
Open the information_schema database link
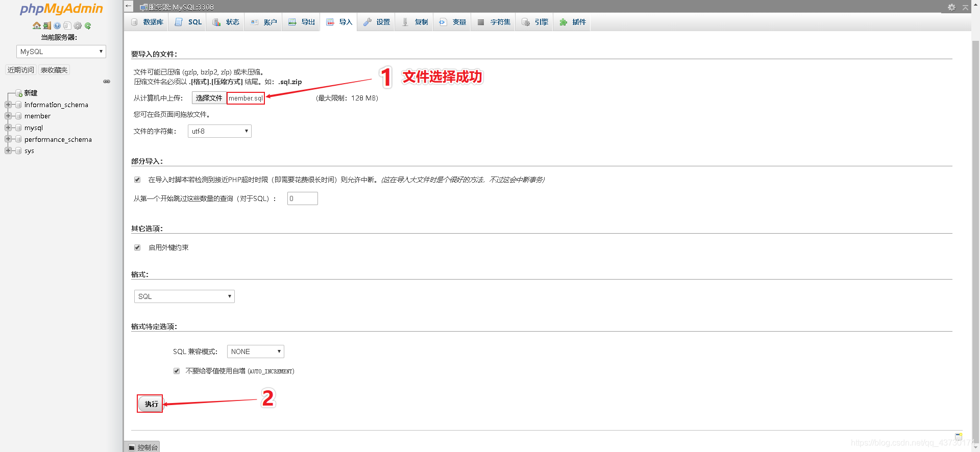56,105
